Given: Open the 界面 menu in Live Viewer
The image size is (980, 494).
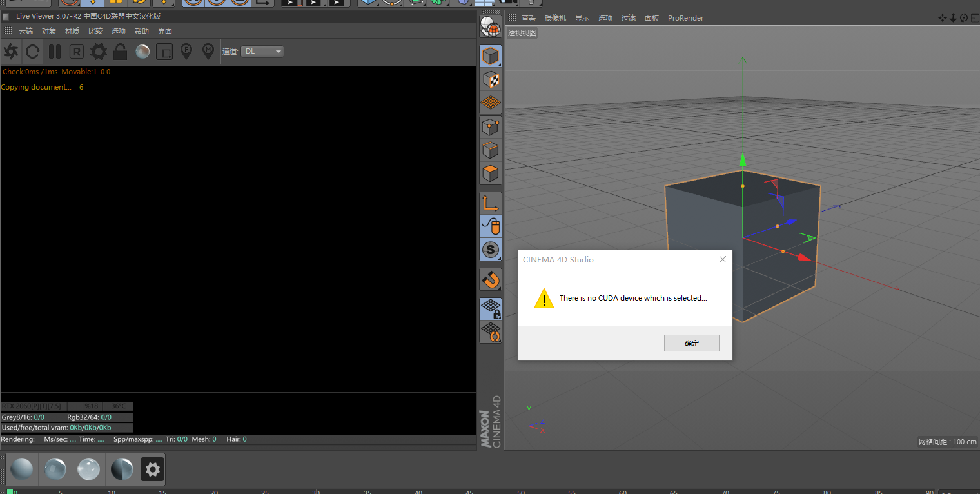Looking at the screenshot, I should (165, 31).
